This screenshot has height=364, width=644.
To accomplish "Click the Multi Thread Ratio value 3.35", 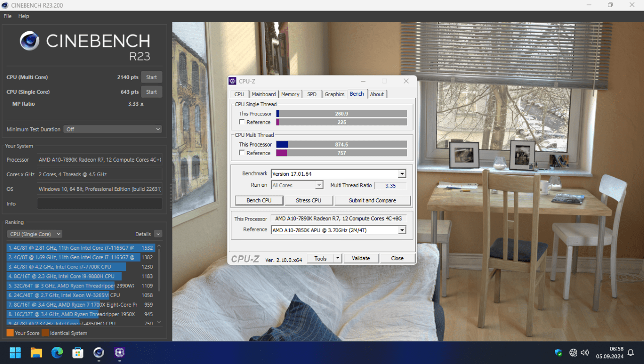I will pyautogui.click(x=390, y=185).
